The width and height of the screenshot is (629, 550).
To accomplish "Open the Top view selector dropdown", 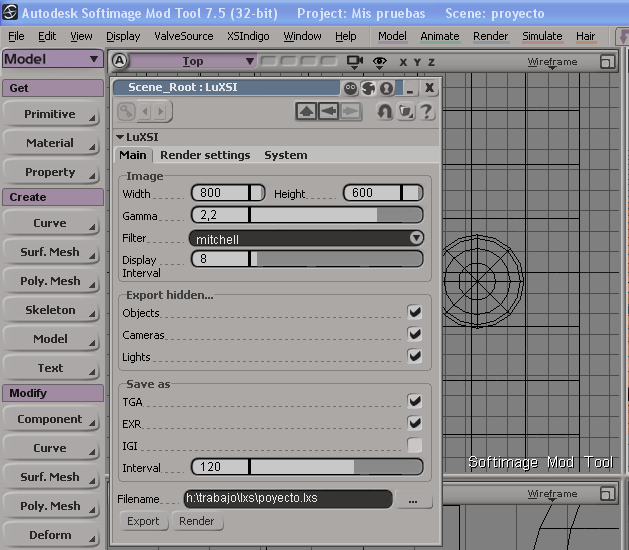I will point(193,61).
